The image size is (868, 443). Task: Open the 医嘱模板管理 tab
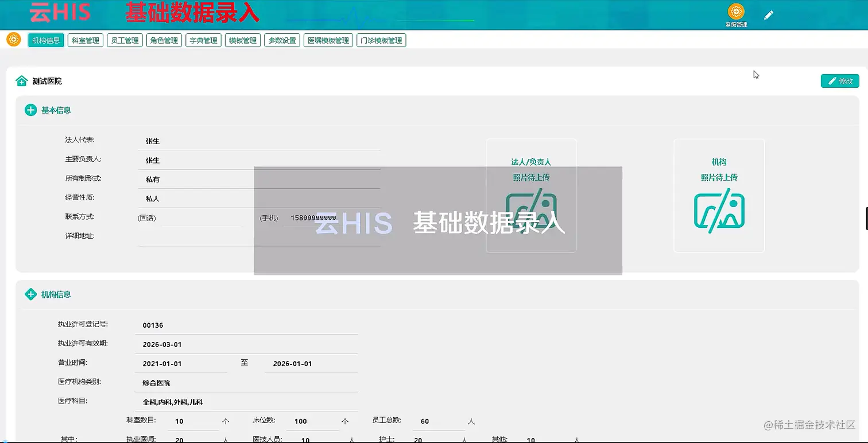pos(328,40)
